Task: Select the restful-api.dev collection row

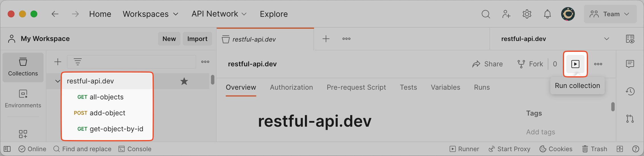Action: click(x=128, y=81)
